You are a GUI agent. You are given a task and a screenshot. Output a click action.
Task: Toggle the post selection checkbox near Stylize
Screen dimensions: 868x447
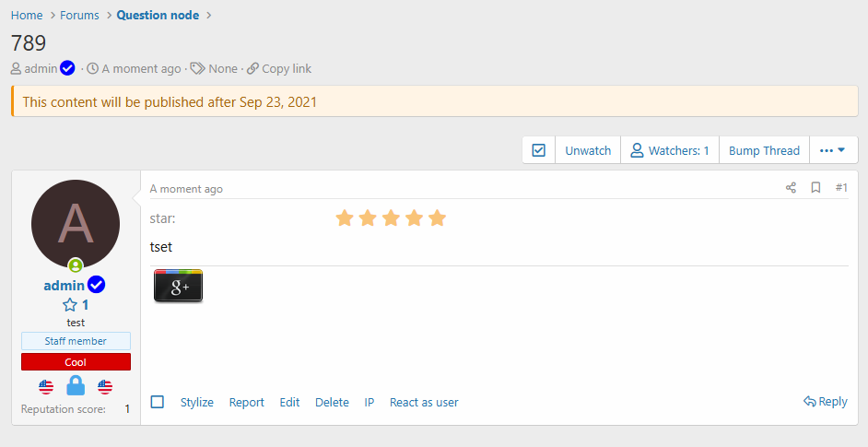[158, 402]
